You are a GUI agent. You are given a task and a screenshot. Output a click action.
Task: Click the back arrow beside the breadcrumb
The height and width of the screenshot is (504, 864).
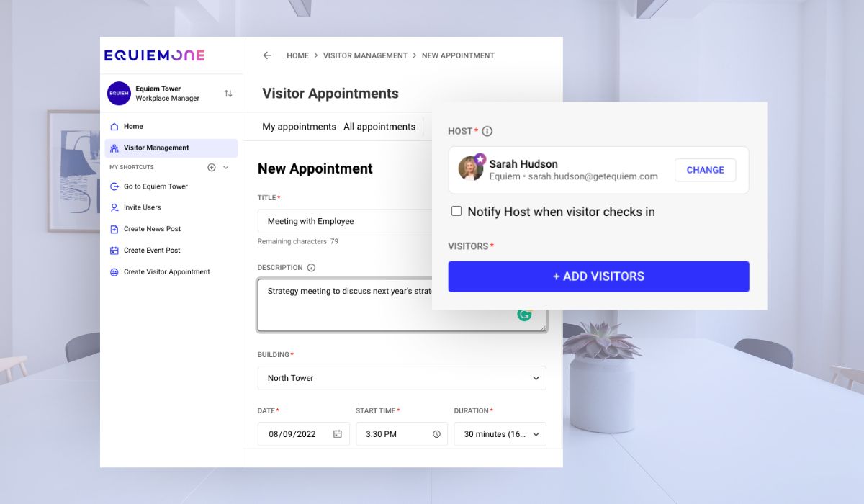pyautogui.click(x=267, y=55)
